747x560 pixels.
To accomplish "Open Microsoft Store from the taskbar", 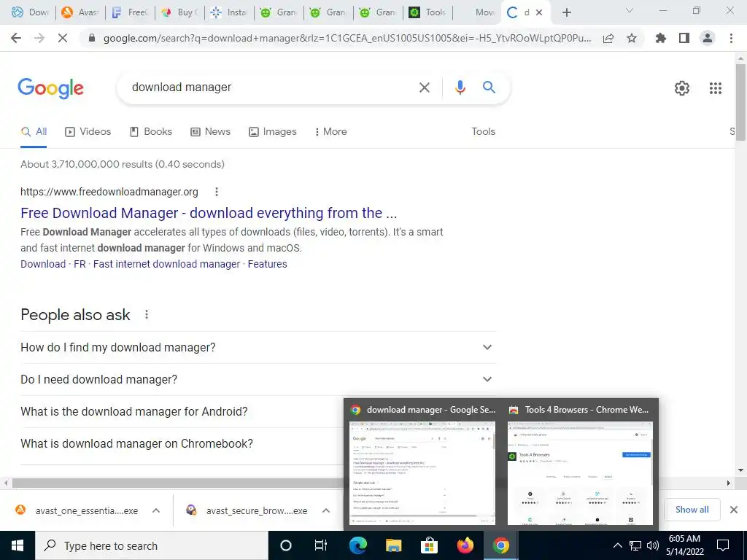I will (x=429, y=545).
